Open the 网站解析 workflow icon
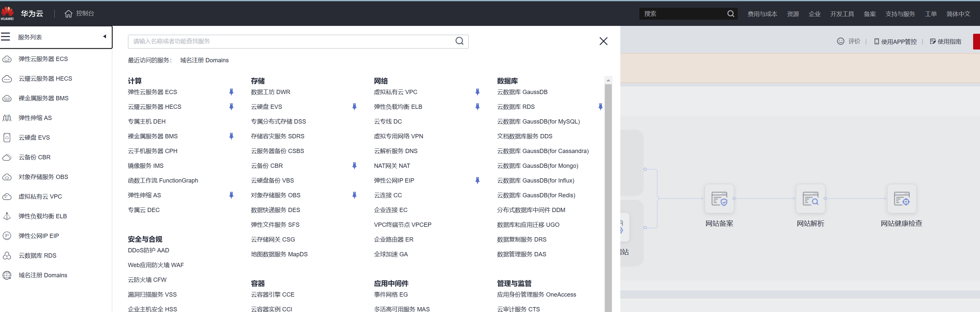 810,199
